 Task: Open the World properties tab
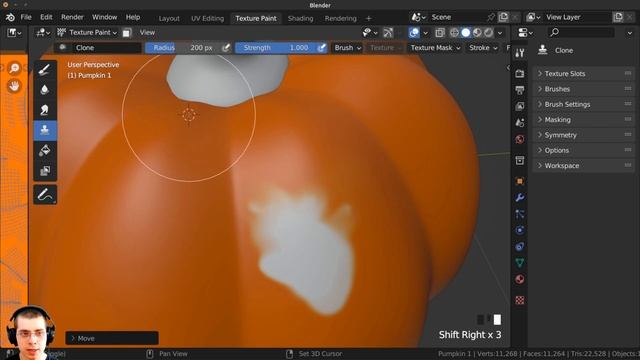(520, 139)
